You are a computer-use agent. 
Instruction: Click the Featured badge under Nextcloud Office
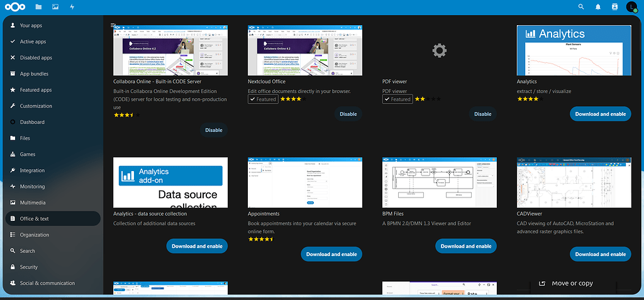coord(263,99)
